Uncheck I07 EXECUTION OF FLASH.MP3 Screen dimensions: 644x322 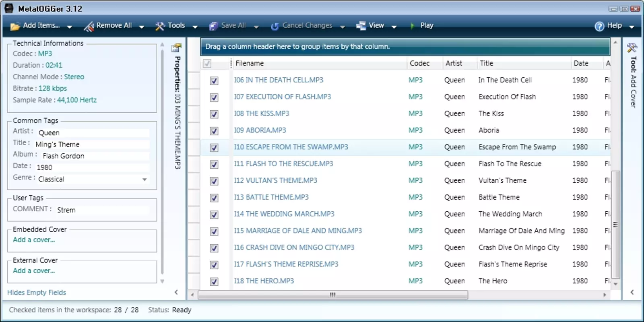pos(214,97)
